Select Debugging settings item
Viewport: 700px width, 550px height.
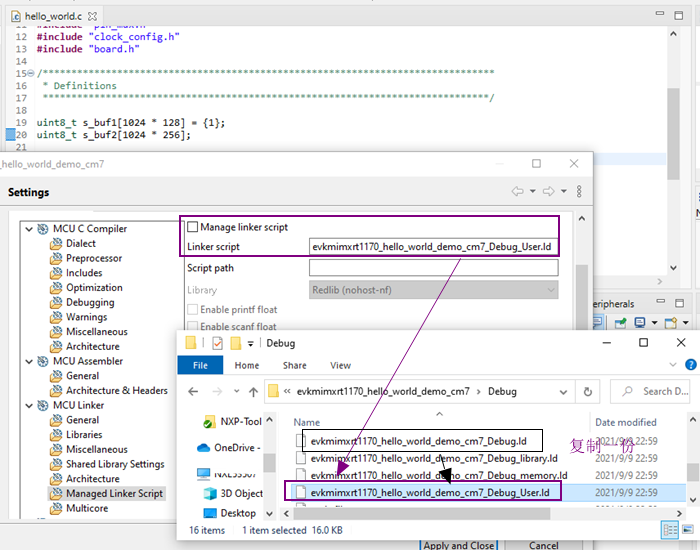[x=90, y=302]
